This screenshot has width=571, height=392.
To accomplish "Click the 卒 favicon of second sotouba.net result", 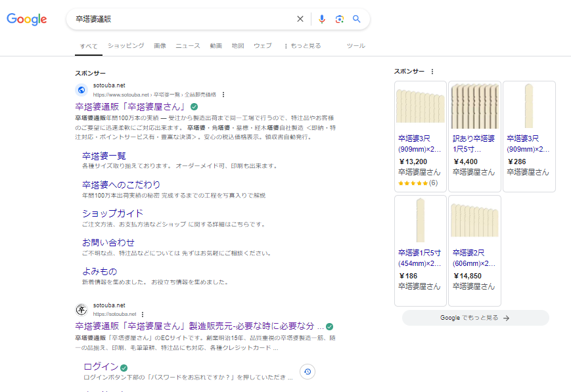I will [81, 310].
